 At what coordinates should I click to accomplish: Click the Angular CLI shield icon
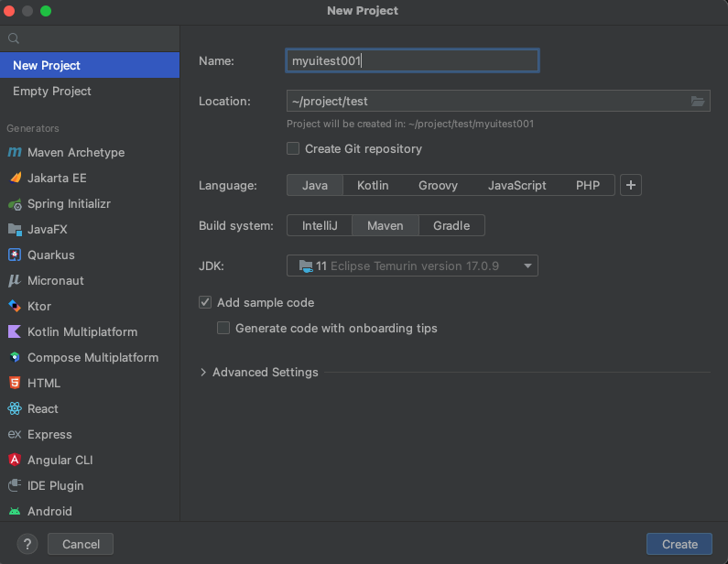15,460
